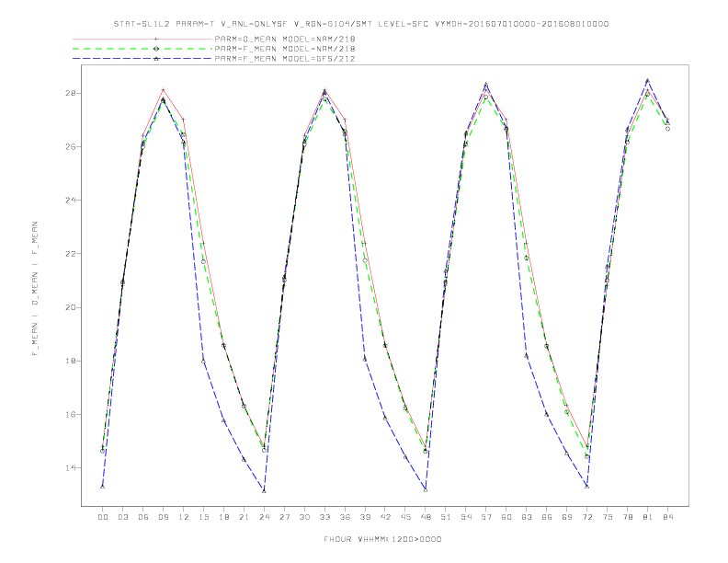Click y-axis tick value 14
The image size is (728, 563).
pos(71,467)
